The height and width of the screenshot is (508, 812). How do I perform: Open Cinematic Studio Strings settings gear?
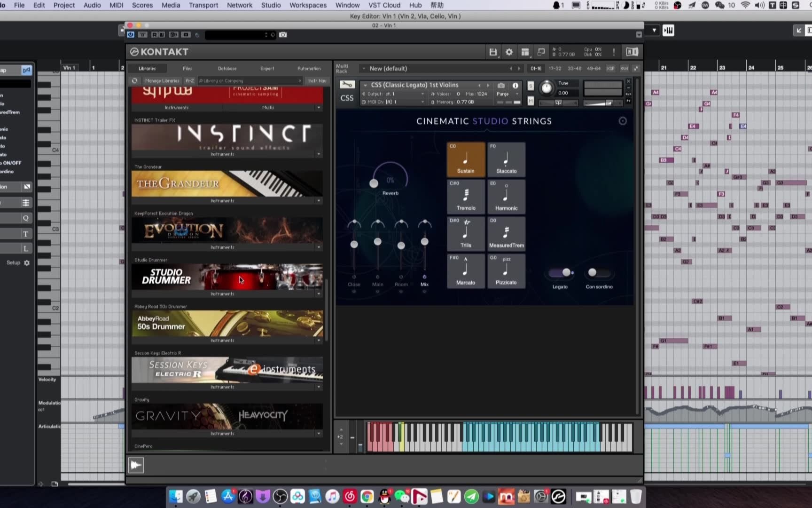click(623, 121)
